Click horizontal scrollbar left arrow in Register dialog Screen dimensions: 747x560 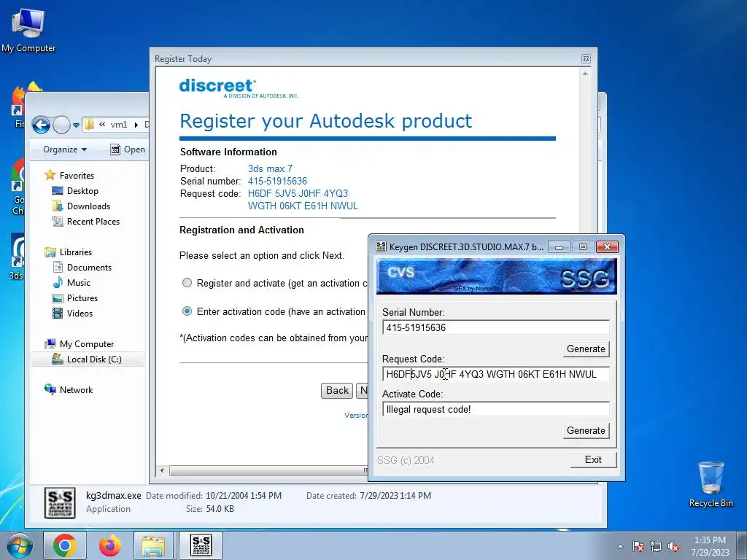162,470
